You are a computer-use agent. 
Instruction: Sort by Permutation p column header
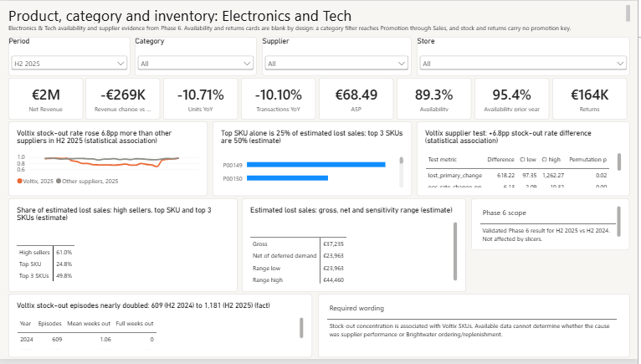587,160
